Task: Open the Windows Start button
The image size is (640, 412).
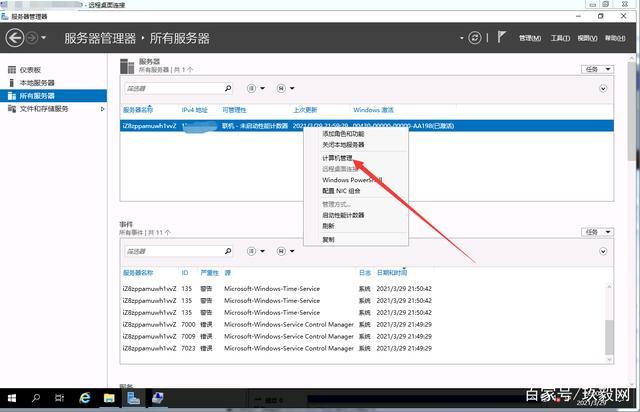Action: 12,398
